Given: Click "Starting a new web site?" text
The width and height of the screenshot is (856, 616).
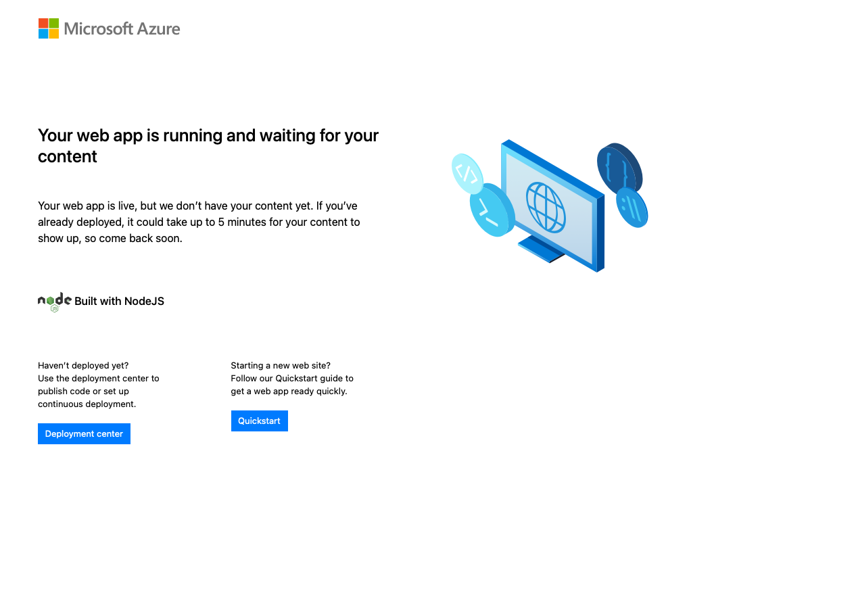Looking at the screenshot, I should (x=281, y=366).
